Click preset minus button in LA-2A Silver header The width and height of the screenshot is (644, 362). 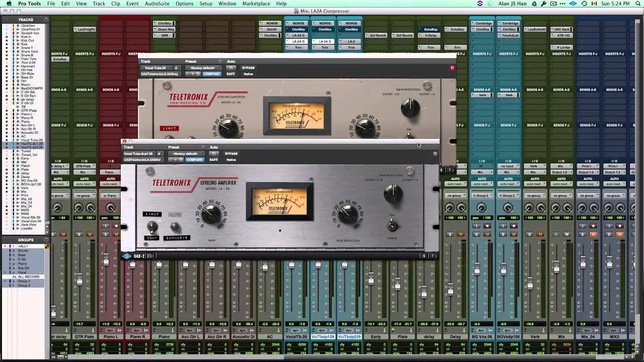[x=171, y=159]
